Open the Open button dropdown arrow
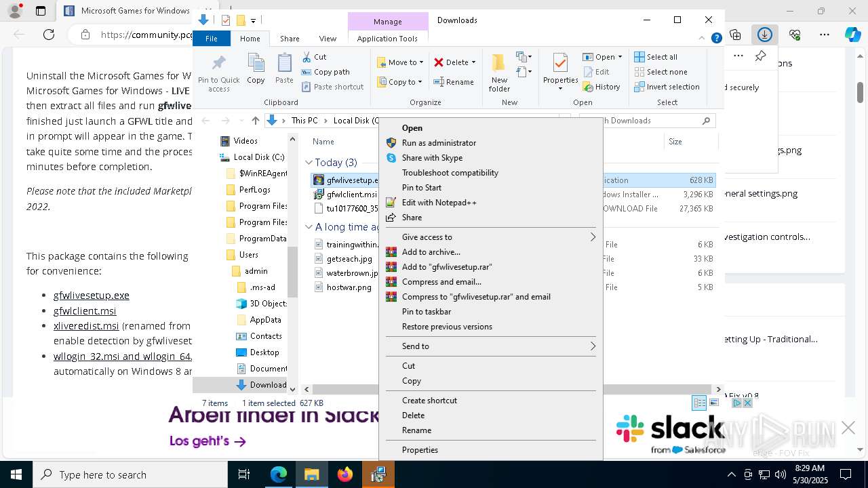868x488 pixels. point(620,57)
